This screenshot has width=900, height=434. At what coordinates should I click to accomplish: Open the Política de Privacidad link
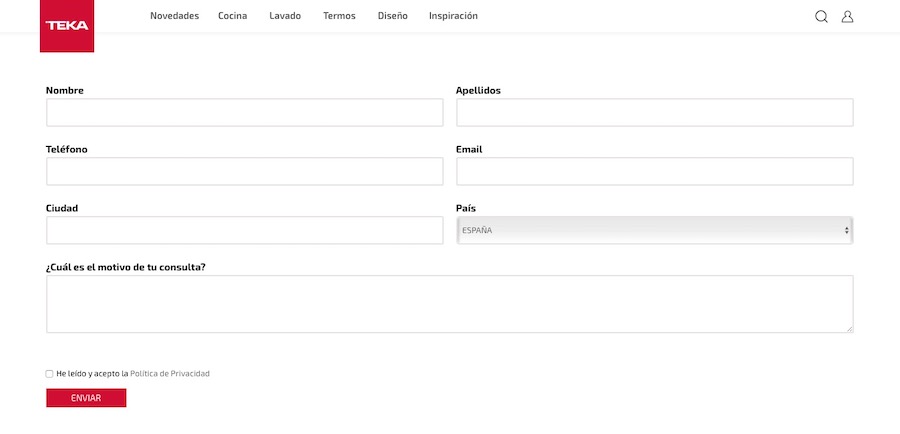pos(170,374)
